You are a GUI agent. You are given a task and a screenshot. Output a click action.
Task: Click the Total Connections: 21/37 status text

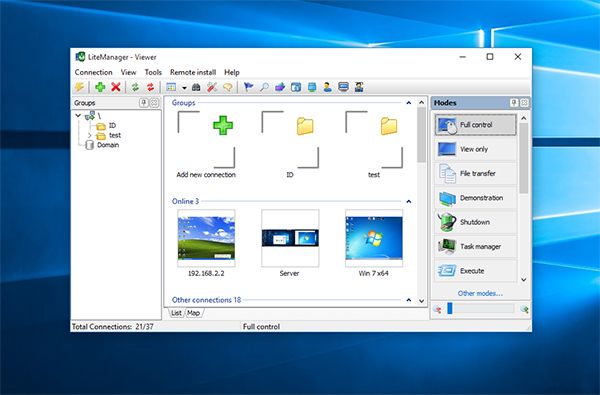tap(113, 327)
